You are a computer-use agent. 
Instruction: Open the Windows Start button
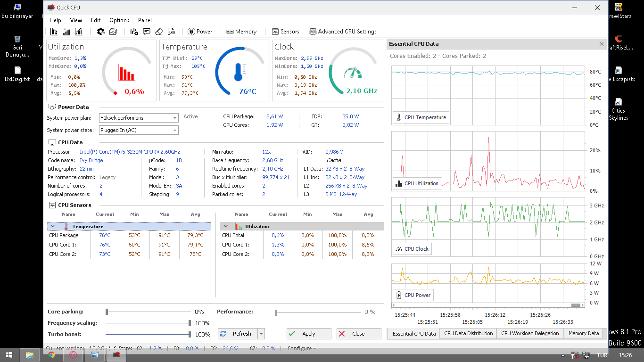click(x=9, y=355)
